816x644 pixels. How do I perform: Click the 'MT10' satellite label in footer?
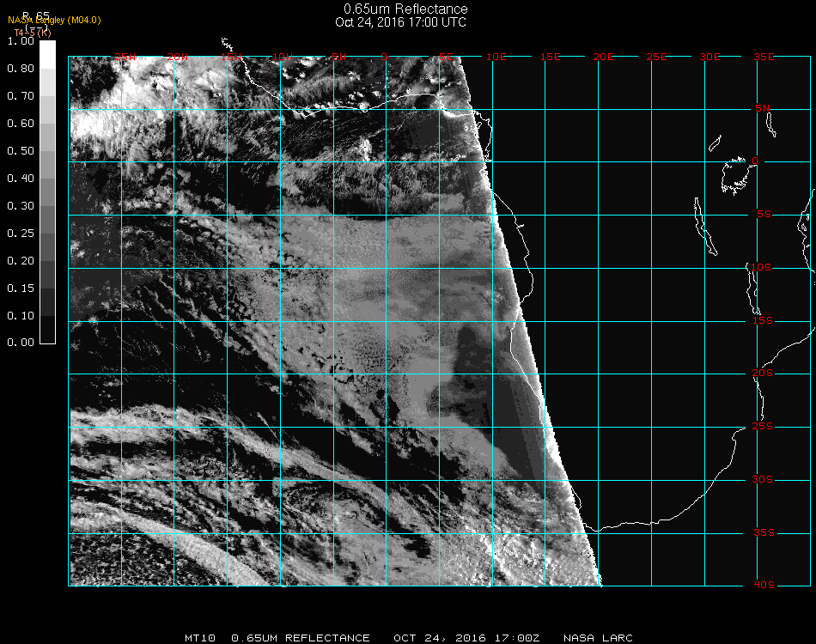coord(200,638)
